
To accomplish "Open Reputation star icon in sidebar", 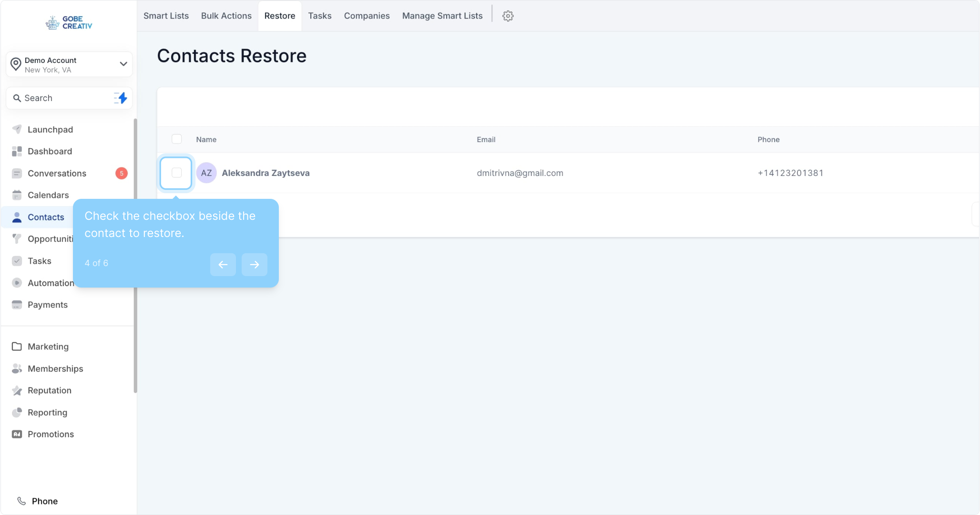I will 17,391.
